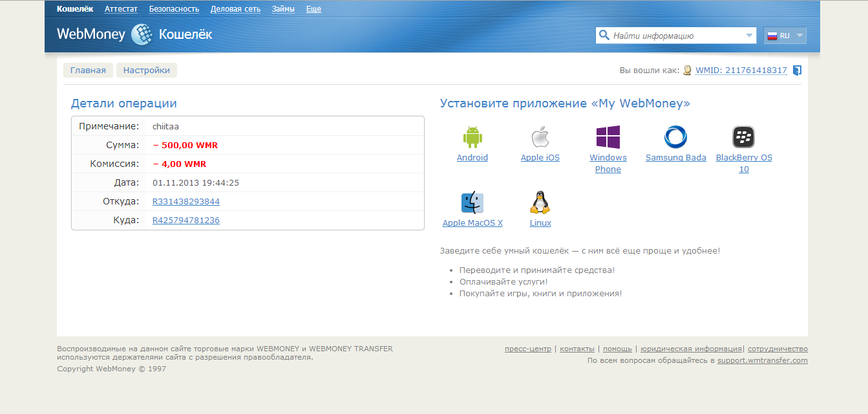Open the RU language dropdown arrow
The height and width of the screenshot is (414, 868).
799,36
